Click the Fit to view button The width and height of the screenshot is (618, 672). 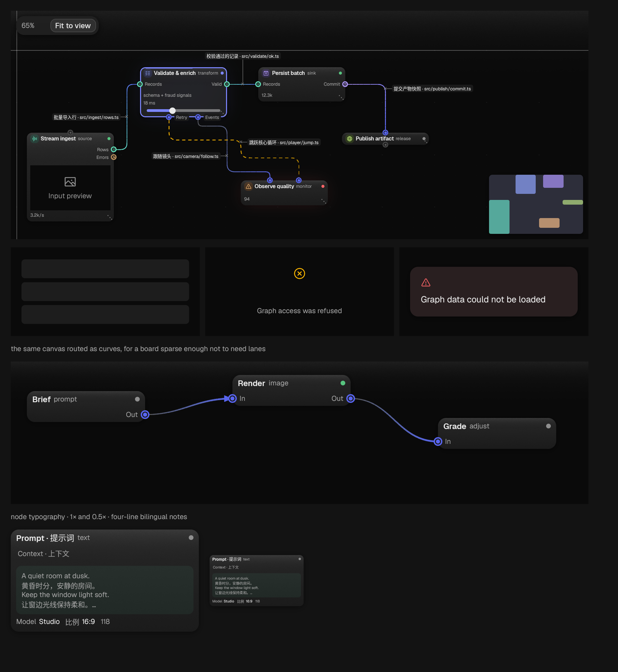(x=73, y=26)
